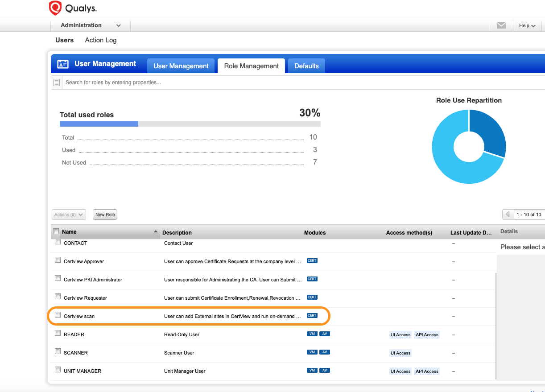Check the READER role checkbox
The width and height of the screenshot is (545, 392).
click(58, 333)
